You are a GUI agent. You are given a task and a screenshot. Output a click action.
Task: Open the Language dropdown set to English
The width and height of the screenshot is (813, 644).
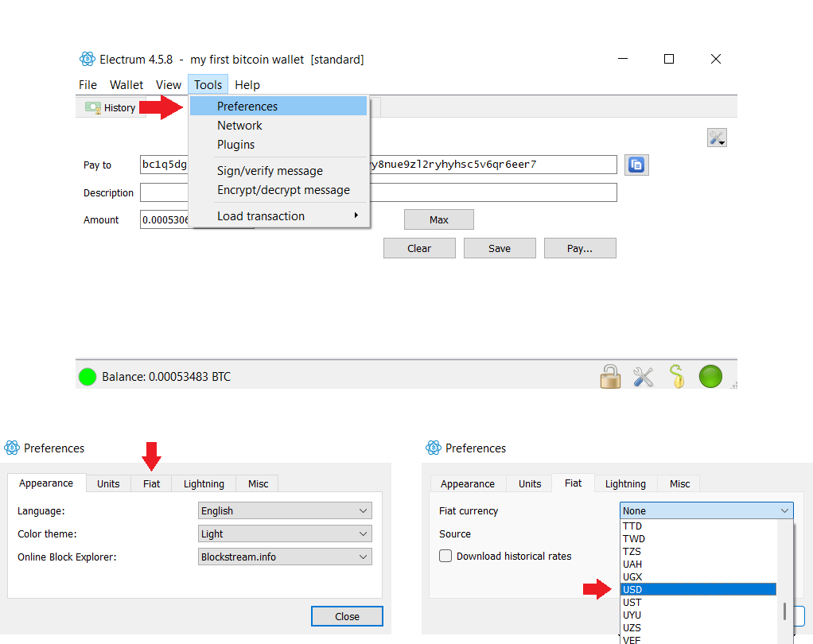pyautogui.click(x=285, y=511)
